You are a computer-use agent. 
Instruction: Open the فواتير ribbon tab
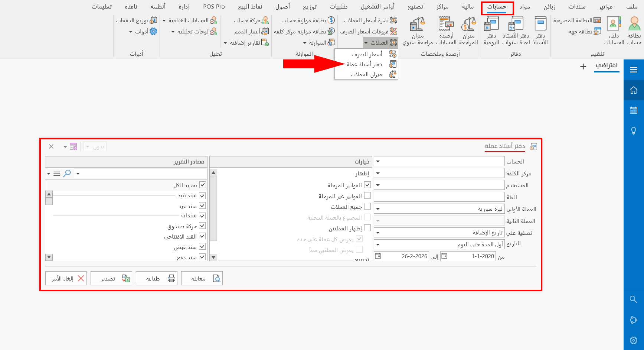[x=605, y=7]
